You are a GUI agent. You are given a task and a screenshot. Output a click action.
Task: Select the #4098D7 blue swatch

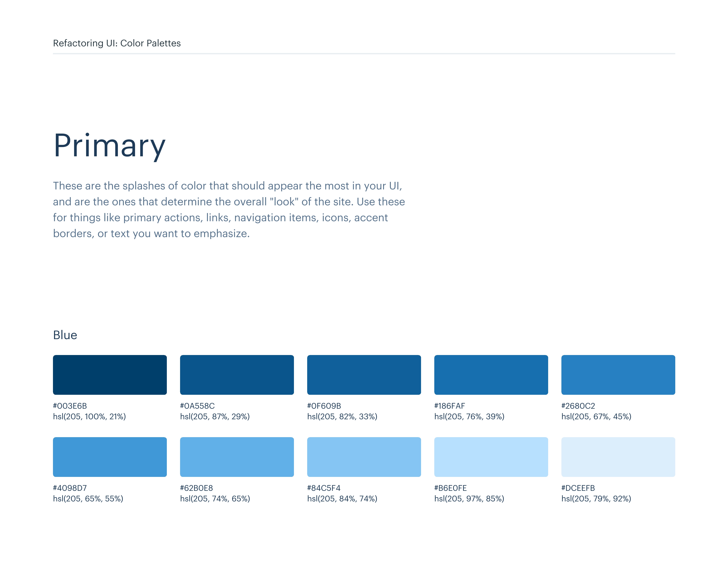(110, 457)
